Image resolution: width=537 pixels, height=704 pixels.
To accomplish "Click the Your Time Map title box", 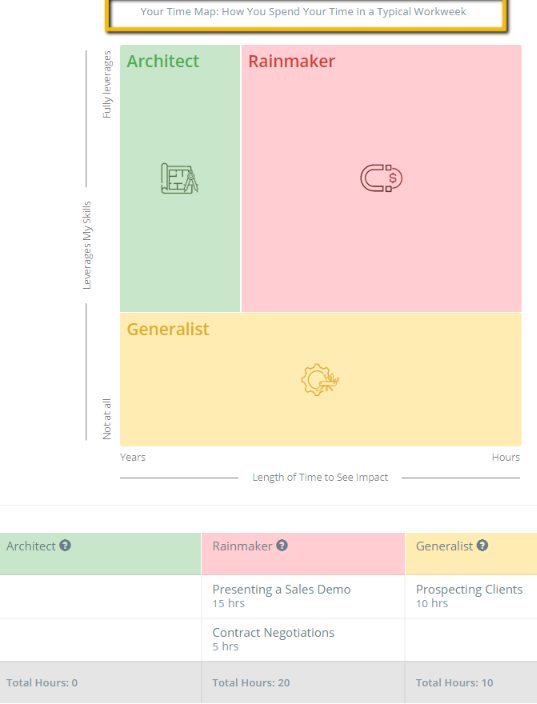I will pyautogui.click(x=306, y=13).
